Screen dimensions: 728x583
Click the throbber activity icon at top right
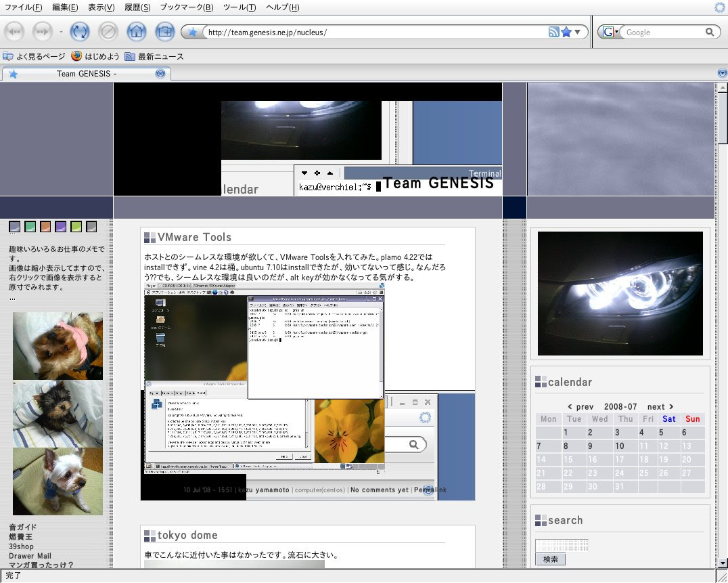point(720,7)
